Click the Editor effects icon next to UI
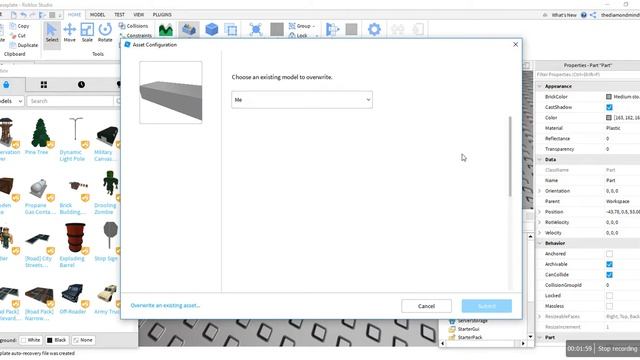The height and width of the screenshot is (360, 640). coord(256,30)
